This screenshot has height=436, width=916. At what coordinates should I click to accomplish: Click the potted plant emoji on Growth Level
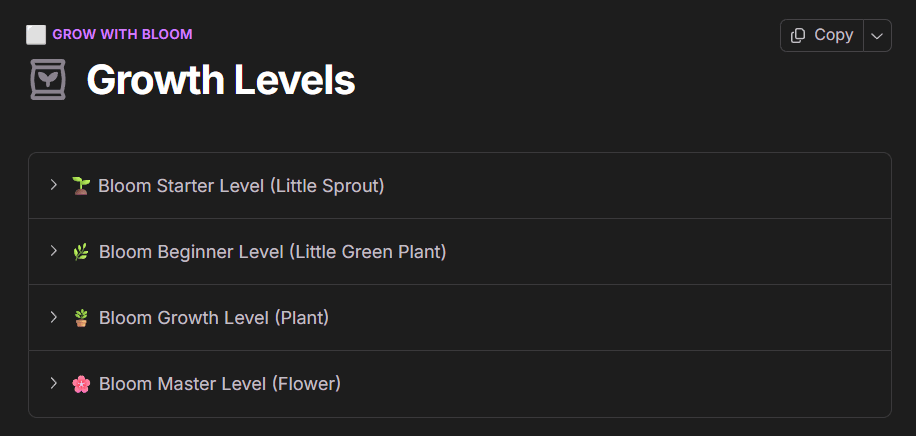tap(81, 318)
